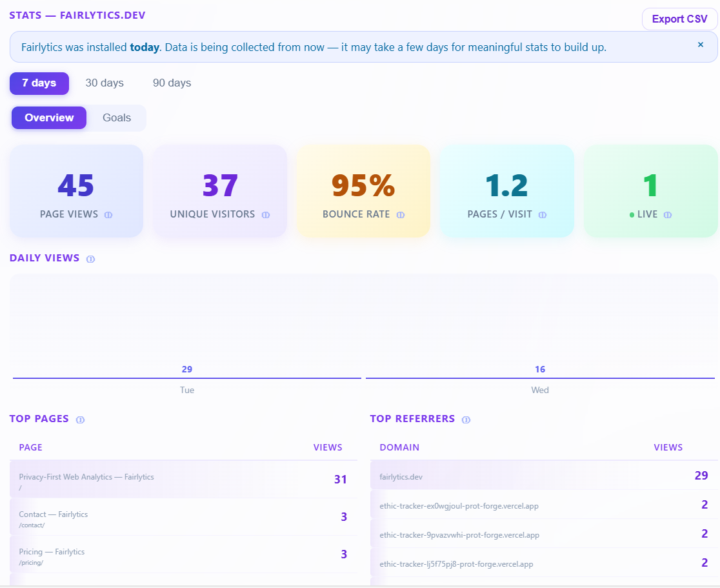Viewport: 720px width, 588px height.
Task: Switch to the Goals tab
Action: point(117,117)
